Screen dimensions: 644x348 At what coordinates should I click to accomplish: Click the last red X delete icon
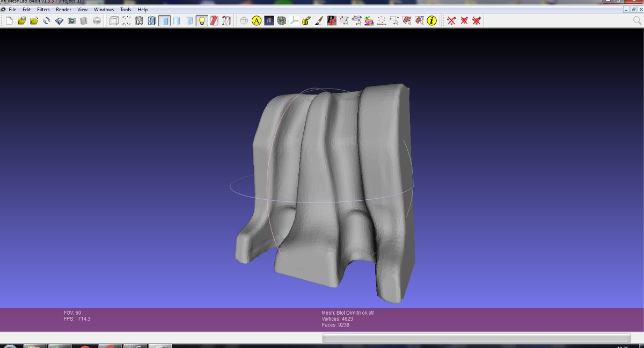click(x=477, y=21)
